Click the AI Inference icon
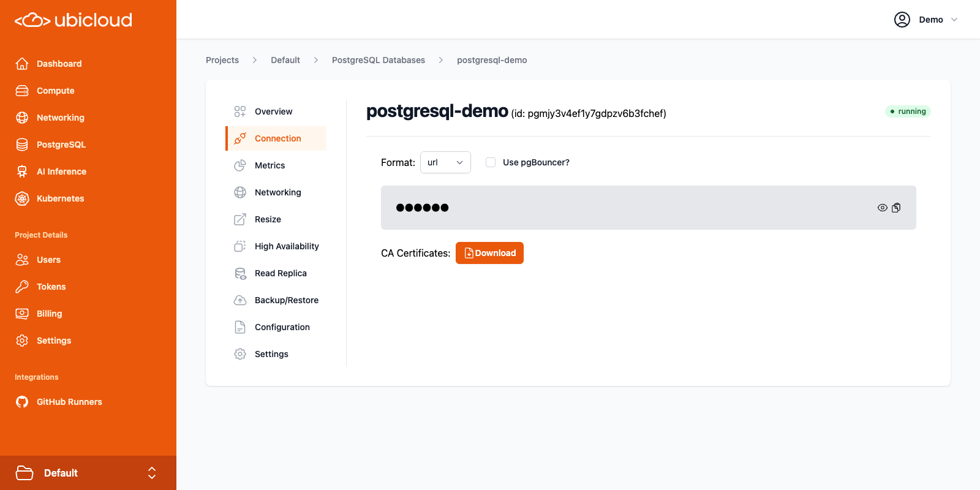 [22, 171]
